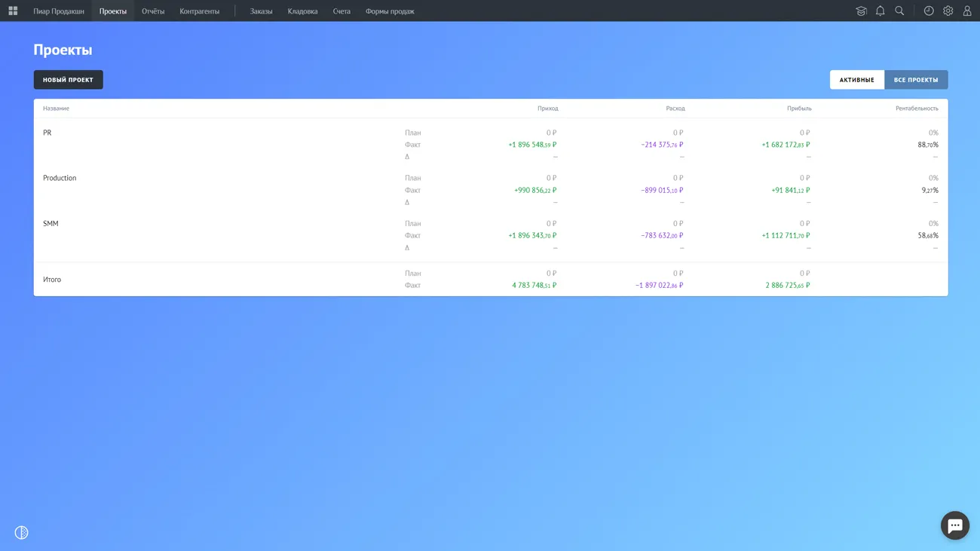
Task: Go to Контрагенты section
Action: 199,11
